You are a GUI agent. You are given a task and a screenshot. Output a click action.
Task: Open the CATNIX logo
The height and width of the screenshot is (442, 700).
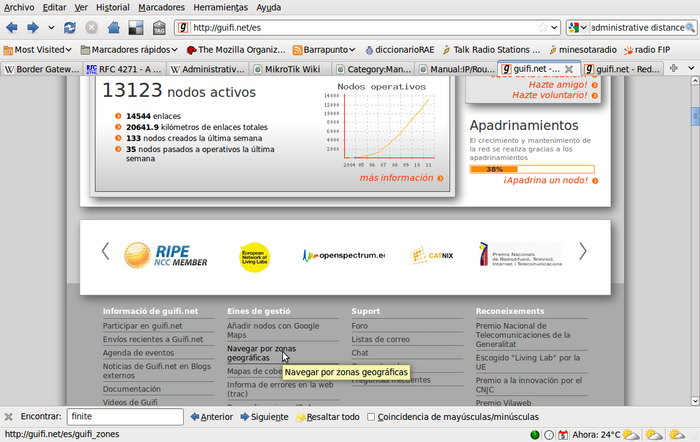tap(432, 255)
